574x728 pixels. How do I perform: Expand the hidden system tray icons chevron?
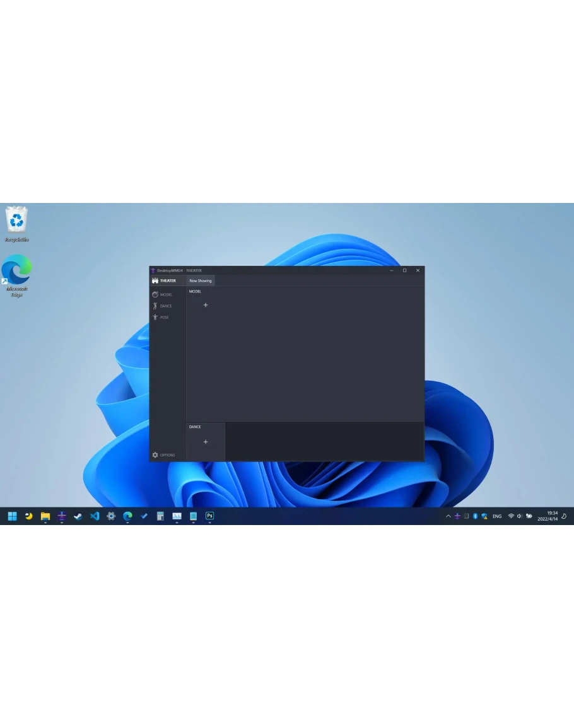coord(448,516)
